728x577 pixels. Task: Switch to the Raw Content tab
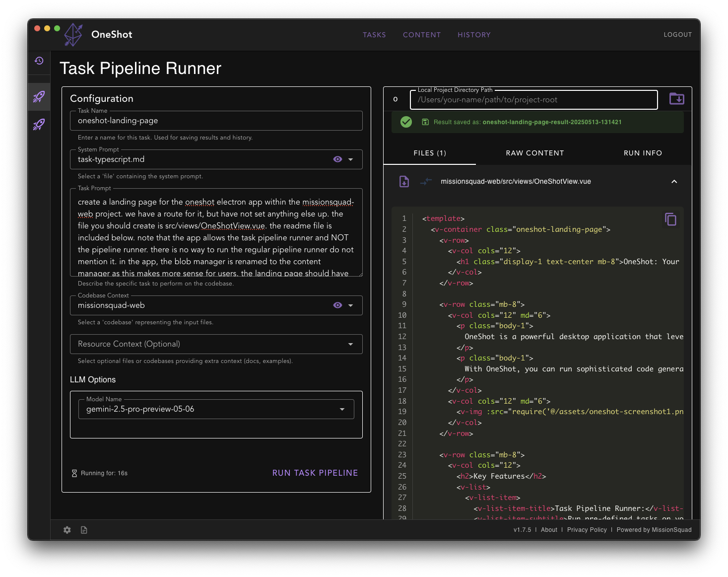tap(534, 153)
